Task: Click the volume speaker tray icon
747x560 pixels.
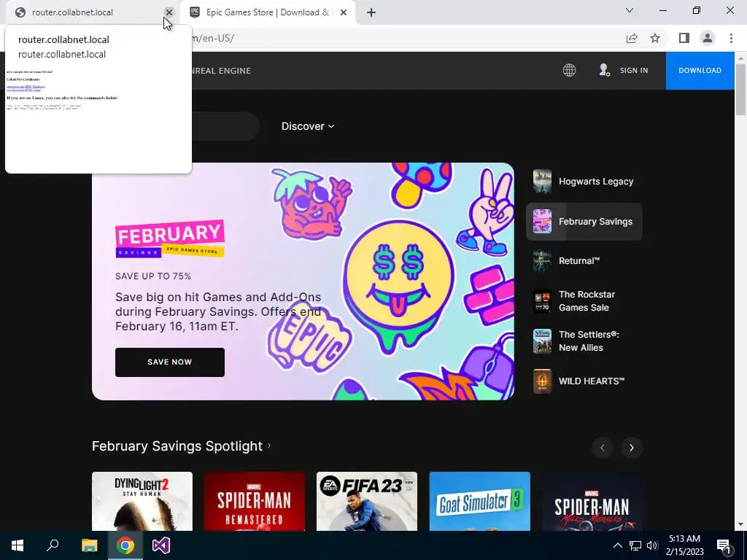Action: pyautogui.click(x=652, y=545)
